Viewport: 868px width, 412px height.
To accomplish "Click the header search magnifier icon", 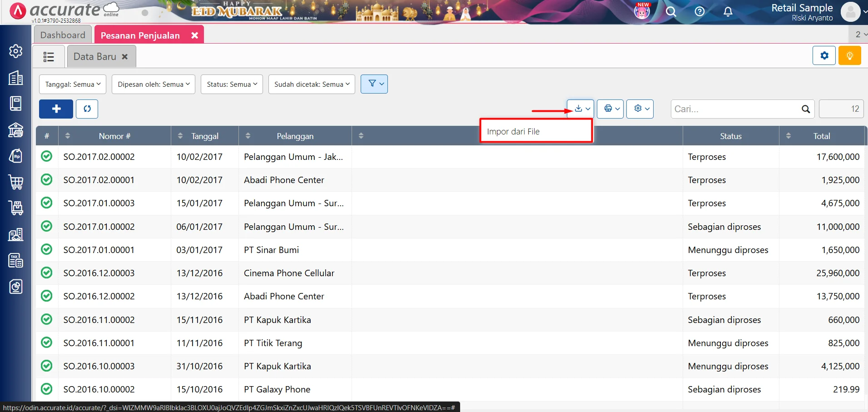I will [x=671, y=12].
